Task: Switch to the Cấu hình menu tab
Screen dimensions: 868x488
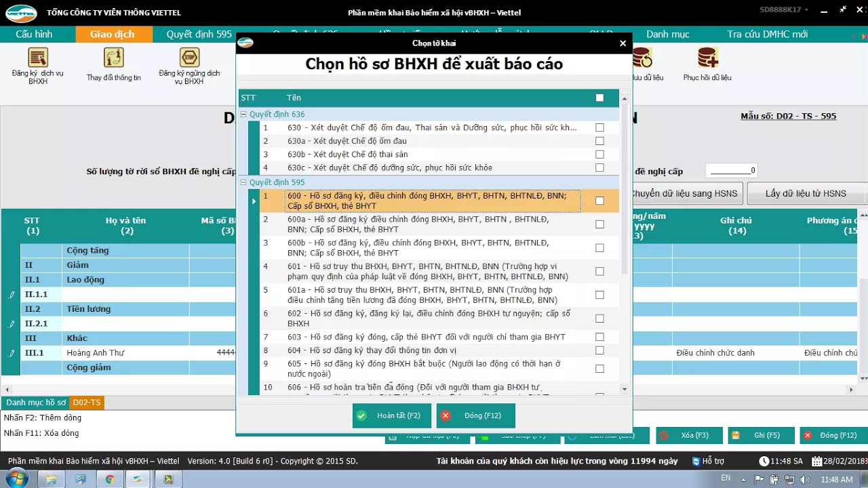Action: 34,34
